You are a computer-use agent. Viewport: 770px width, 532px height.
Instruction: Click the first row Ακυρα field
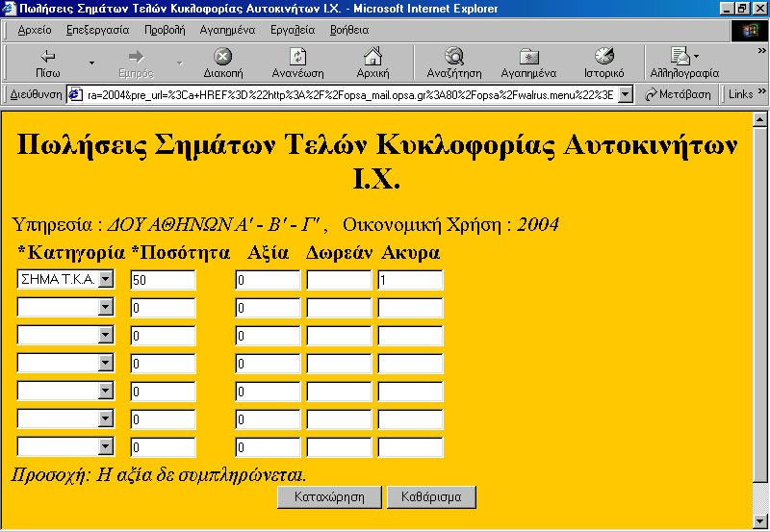pos(410,280)
